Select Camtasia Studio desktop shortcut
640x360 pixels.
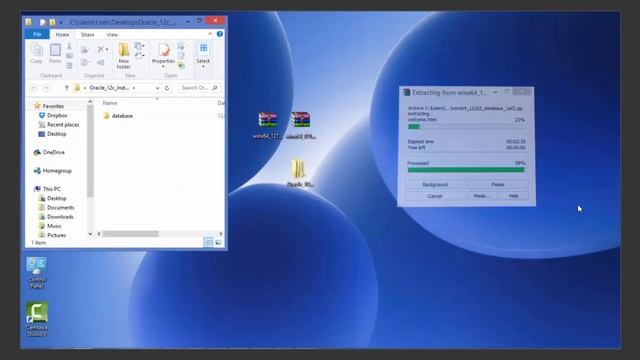pyautogui.click(x=37, y=319)
